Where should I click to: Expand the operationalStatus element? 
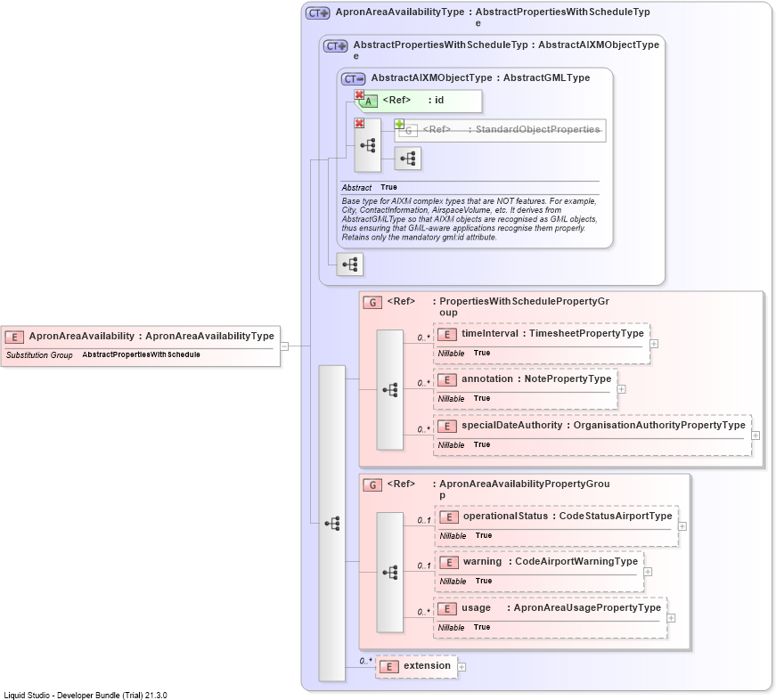coord(682,526)
